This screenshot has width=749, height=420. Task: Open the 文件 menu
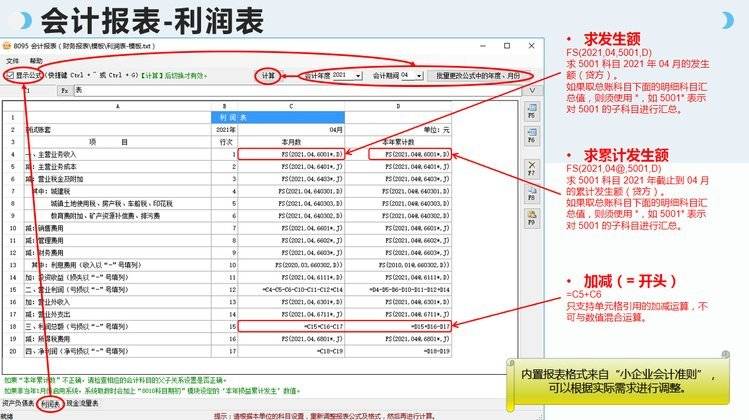[13, 60]
